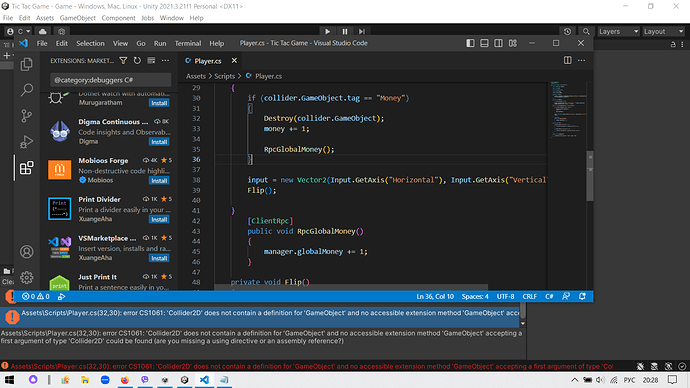
Task: Refresh the extensions marketplace list
Action: pos(137,61)
